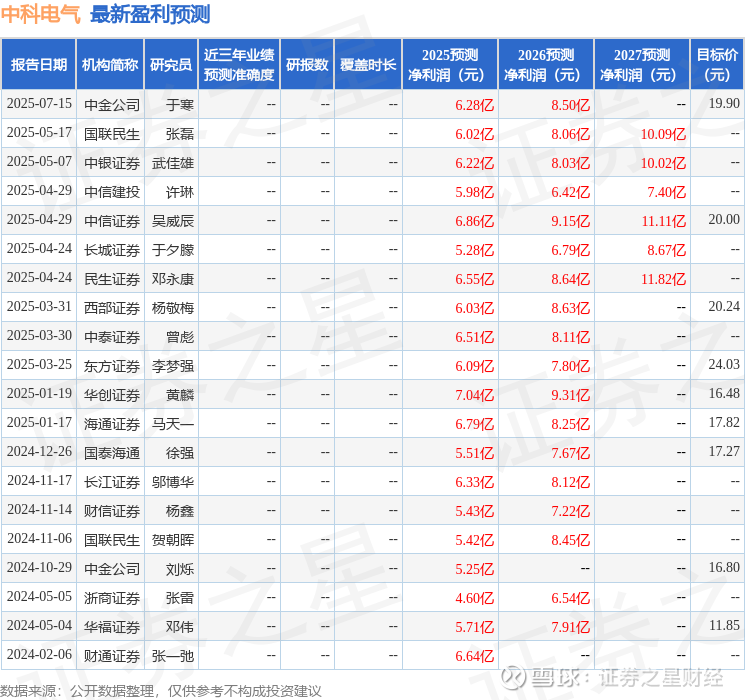
Task: Select the 华福证券 institution cell
Action: coord(112,627)
